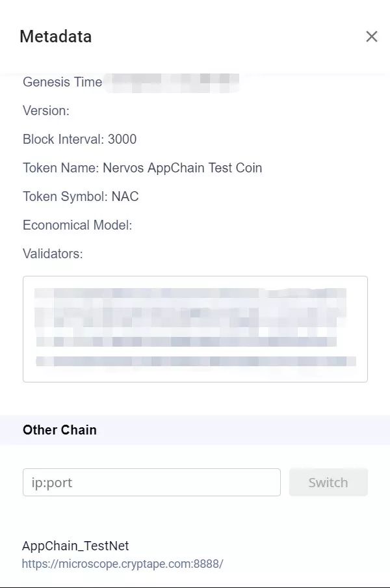Click the last validator entry in the list
This screenshot has width=390, height=588.
tap(195, 361)
